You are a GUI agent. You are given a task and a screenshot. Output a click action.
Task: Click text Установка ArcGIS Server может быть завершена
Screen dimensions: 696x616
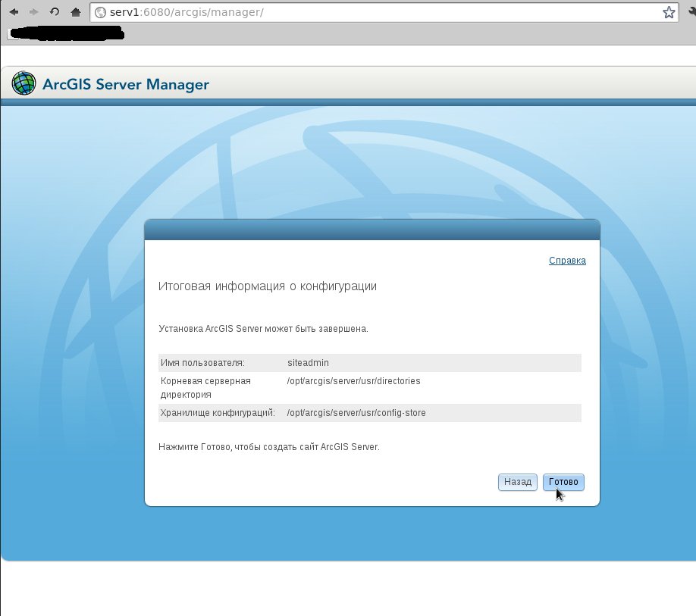263,329
